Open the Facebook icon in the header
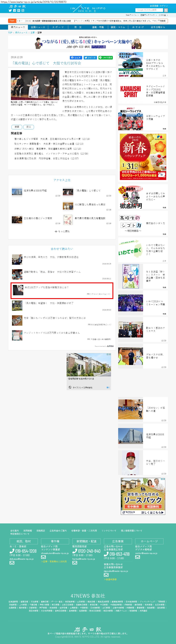This screenshot has height=644, width=176. click(15, 11)
